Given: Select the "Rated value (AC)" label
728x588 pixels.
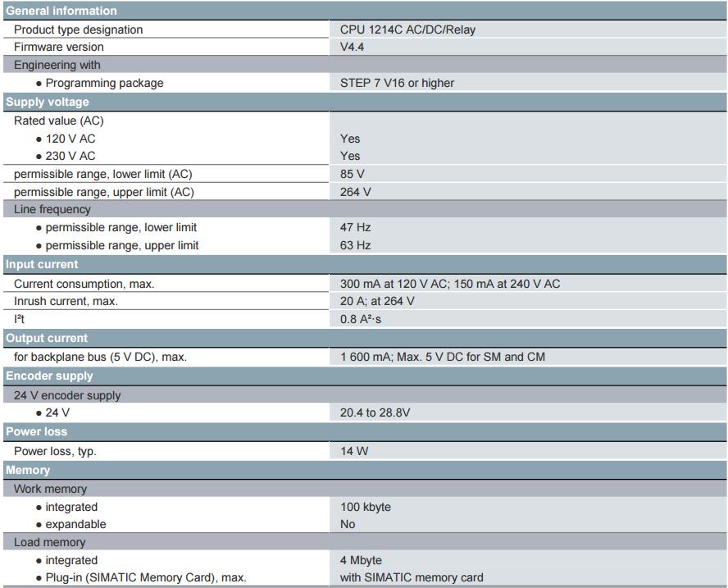Looking at the screenshot, I should 59,121.
